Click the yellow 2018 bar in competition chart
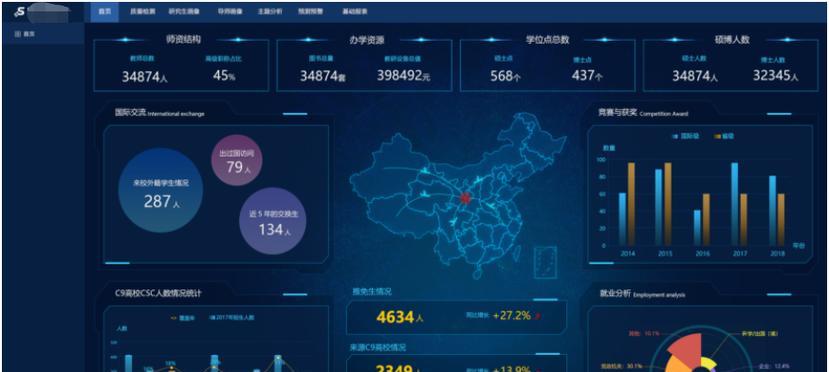Image resolution: width=829 pixels, height=372 pixels. click(781, 220)
